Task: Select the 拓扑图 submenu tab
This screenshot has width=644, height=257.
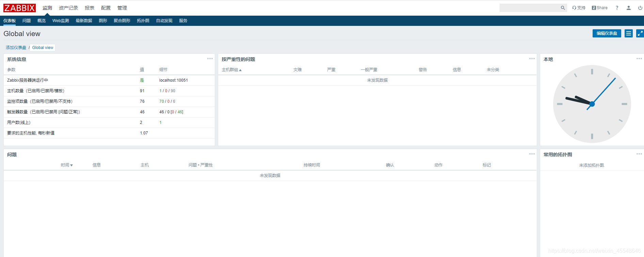Action: point(143,21)
